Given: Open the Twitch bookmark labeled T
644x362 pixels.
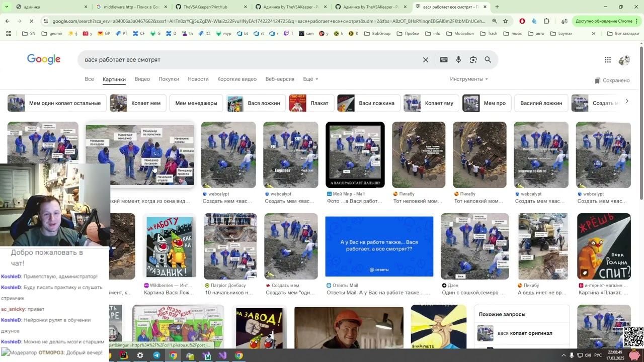Looking at the screenshot, I should tap(289, 34).
